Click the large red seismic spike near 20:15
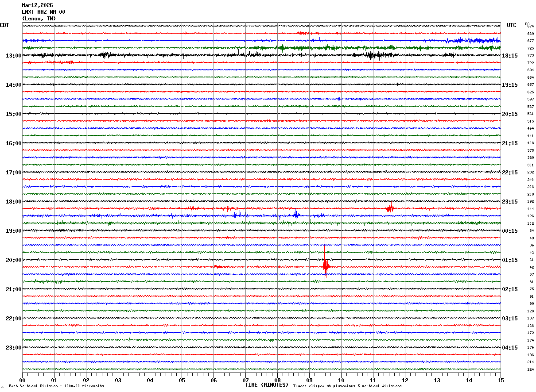 click(x=326, y=266)
